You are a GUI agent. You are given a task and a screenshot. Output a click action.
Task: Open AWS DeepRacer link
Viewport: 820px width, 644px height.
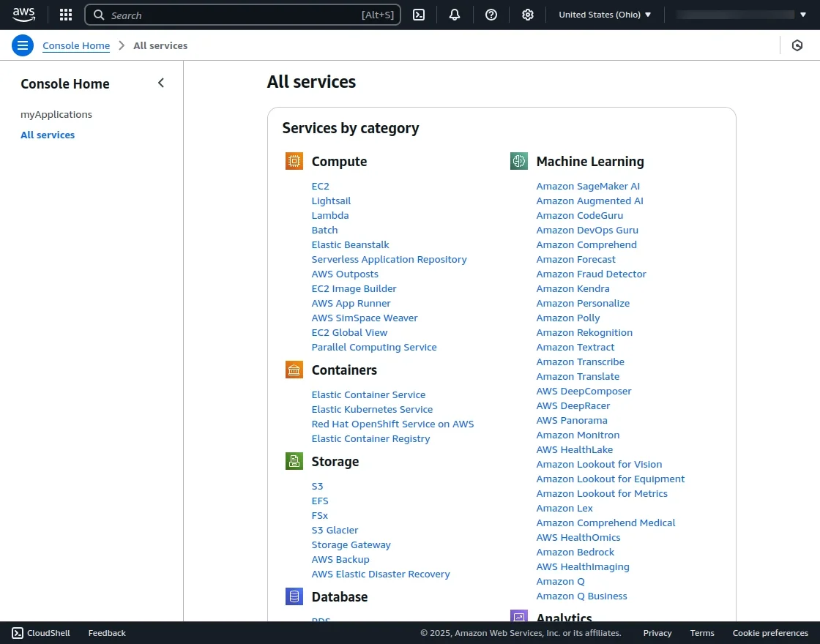[x=573, y=405]
